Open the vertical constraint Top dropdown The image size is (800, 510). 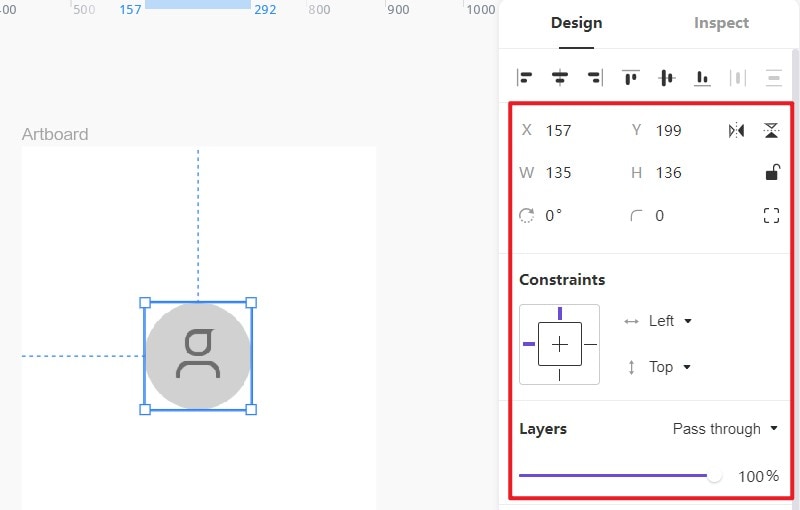[x=669, y=367]
